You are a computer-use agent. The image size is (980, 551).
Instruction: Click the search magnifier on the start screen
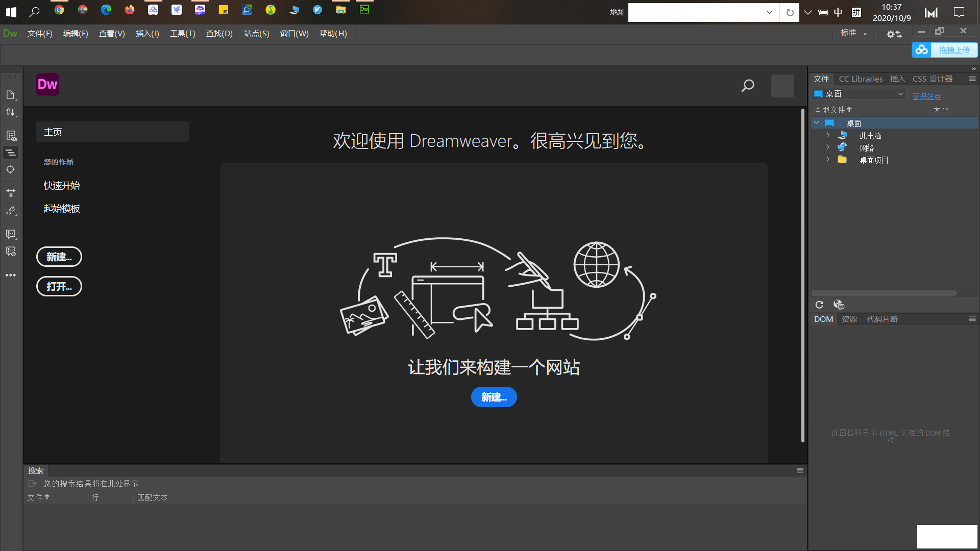pos(748,86)
